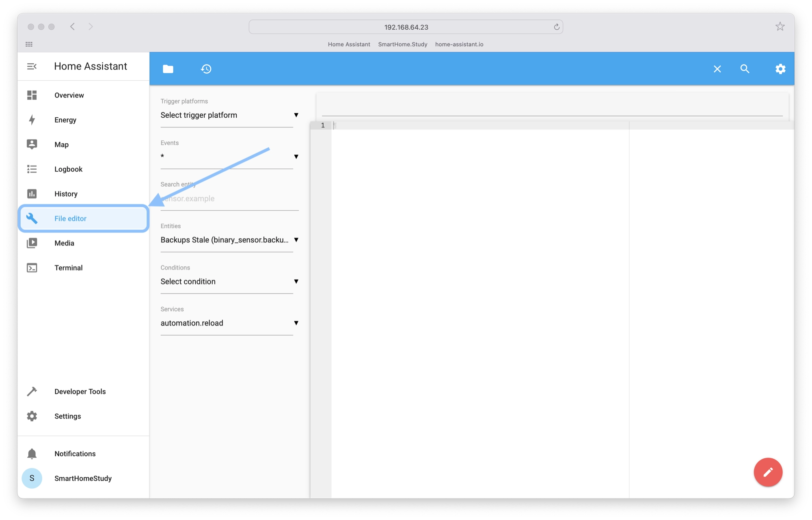Navigate to Energy menu item
Screen dimensions: 812x520
coord(65,119)
